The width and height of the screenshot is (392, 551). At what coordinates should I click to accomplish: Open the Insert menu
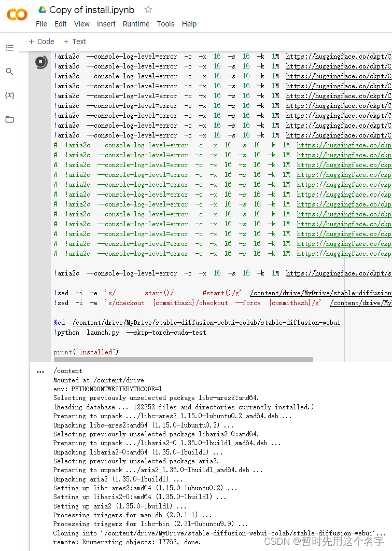tap(106, 24)
